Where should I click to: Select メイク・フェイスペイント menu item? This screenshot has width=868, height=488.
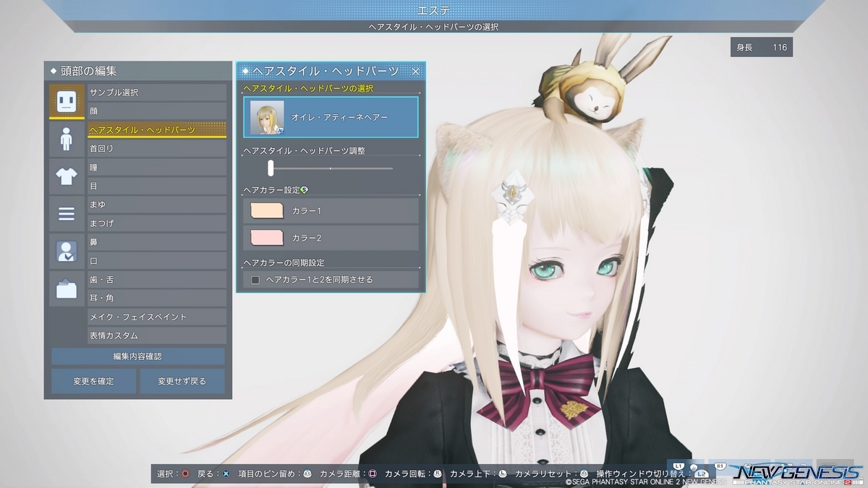157,317
